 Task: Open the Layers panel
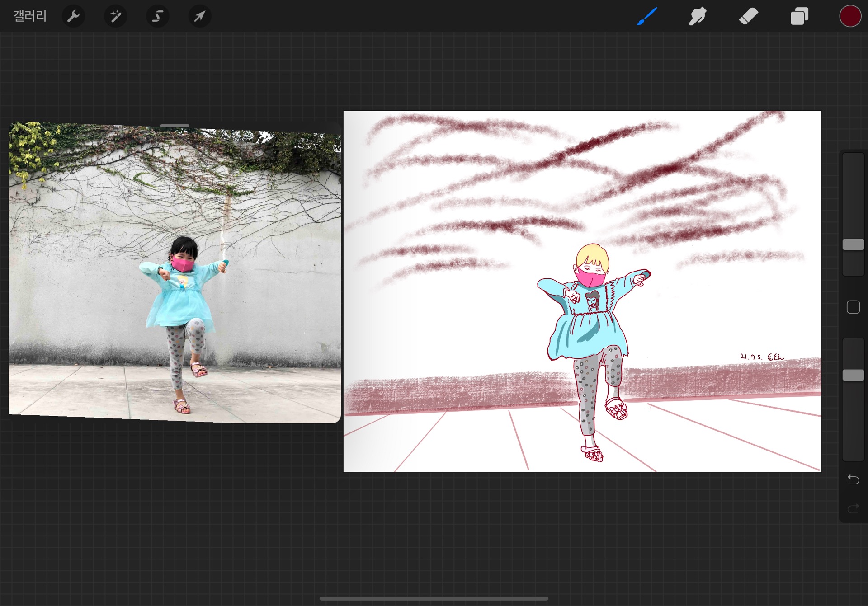coord(799,17)
